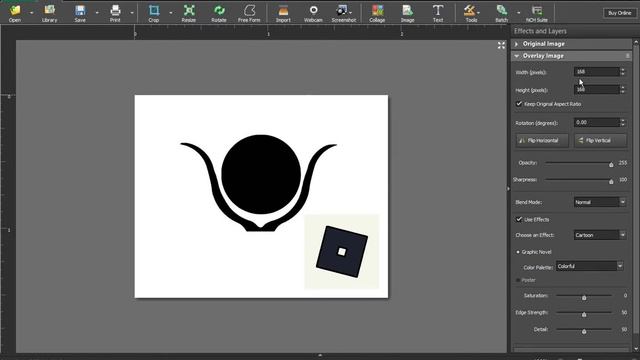Toggle fullscreen canvas view icon
Viewport: 640px width, 360px height.
501,45
